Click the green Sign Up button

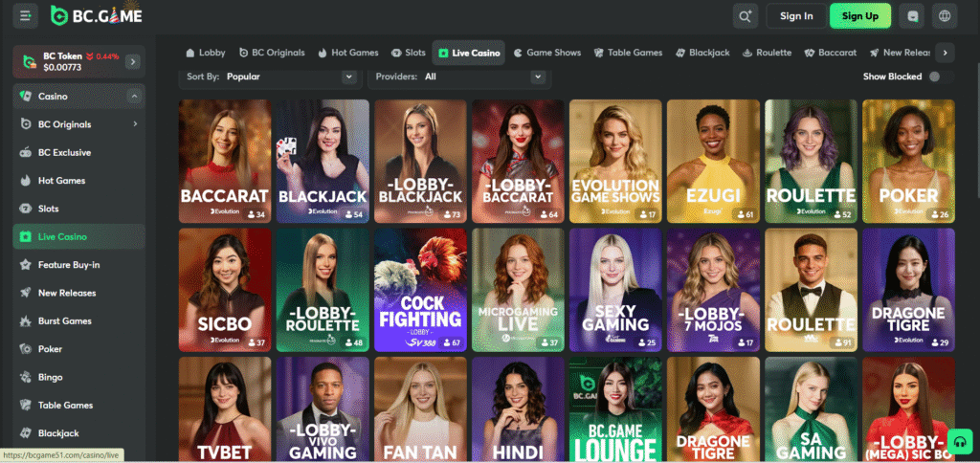coord(859,16)
